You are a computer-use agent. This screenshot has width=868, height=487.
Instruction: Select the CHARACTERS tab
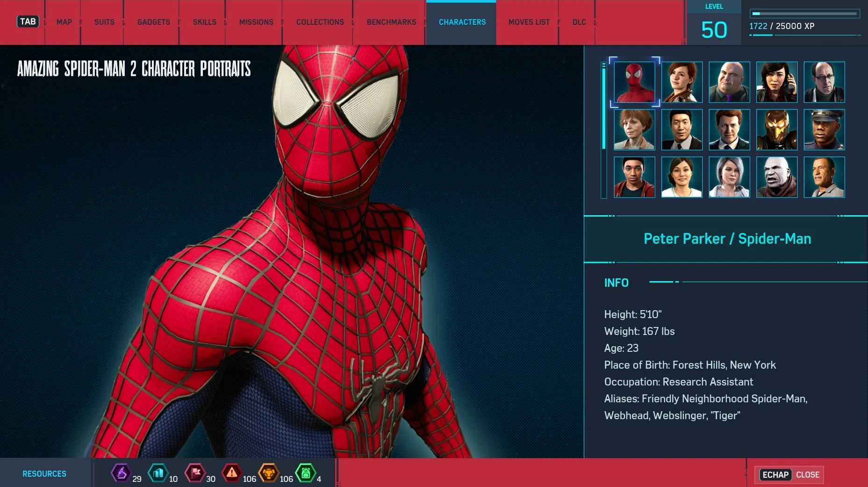[462, 22]
